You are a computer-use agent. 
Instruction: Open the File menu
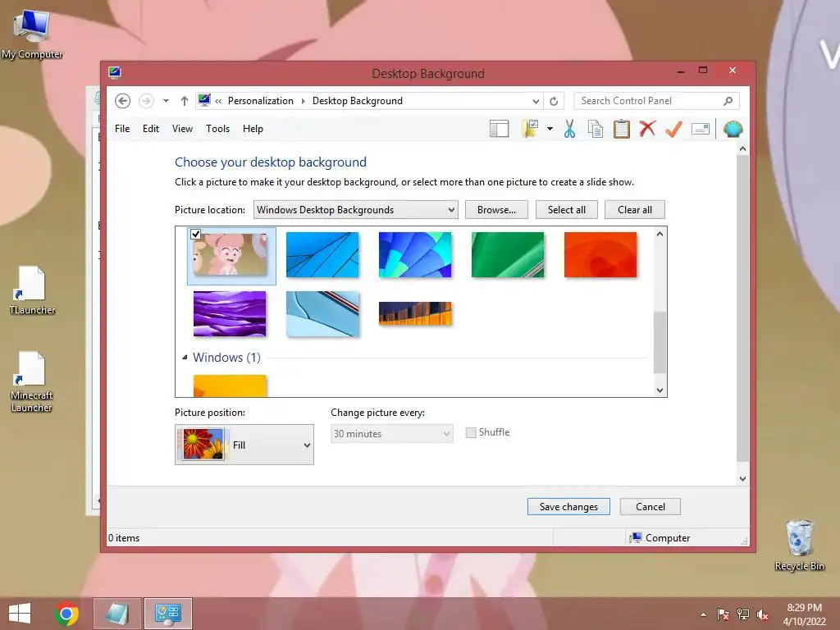tap(122, 129)
